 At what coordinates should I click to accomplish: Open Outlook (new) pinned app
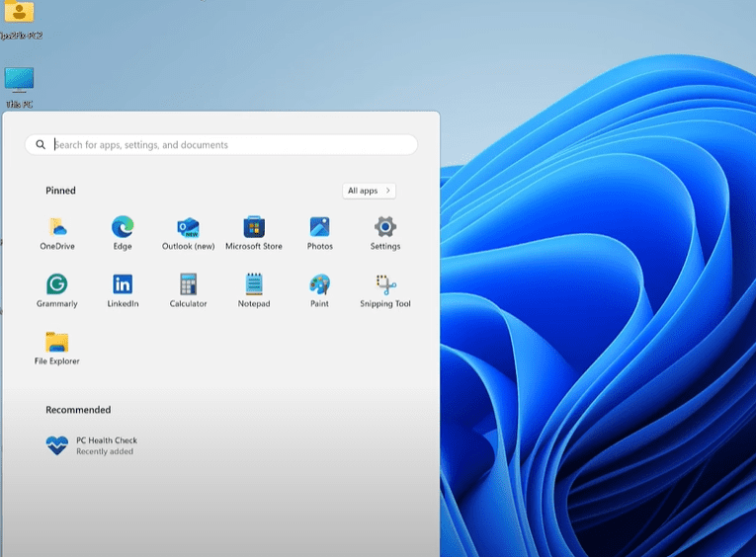coord(188,234)
